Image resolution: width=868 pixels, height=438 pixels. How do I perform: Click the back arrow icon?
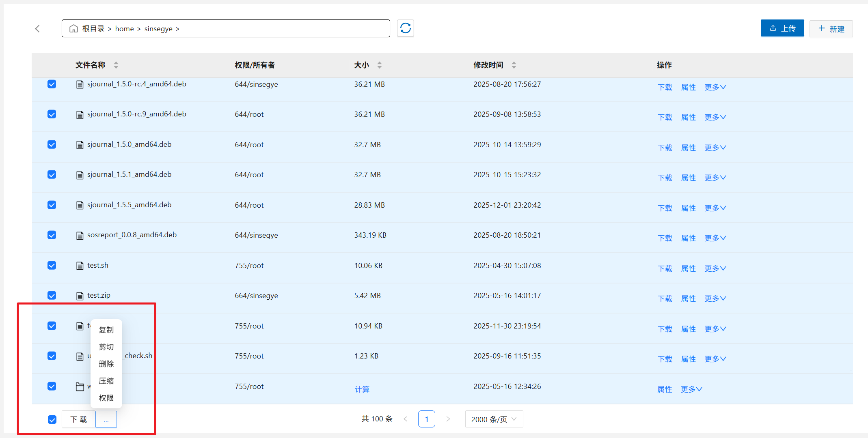coord(37,28)
